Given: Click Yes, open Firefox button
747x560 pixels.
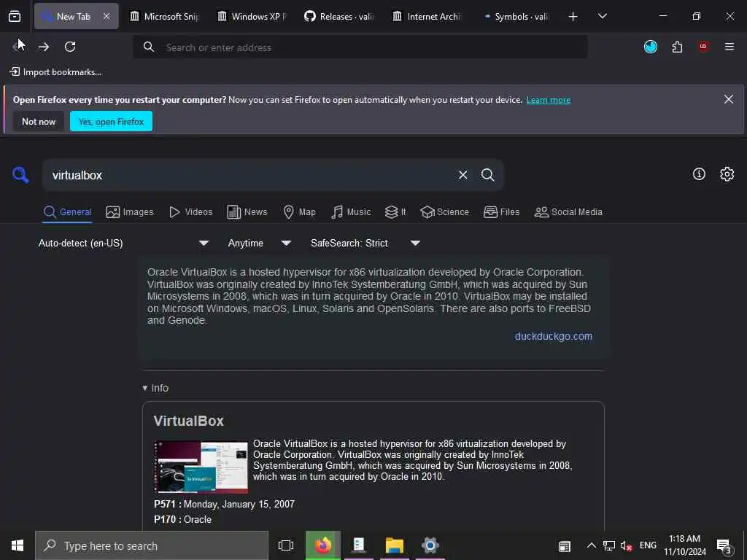Looking at the screenshot, I should [x=111, y=122].
